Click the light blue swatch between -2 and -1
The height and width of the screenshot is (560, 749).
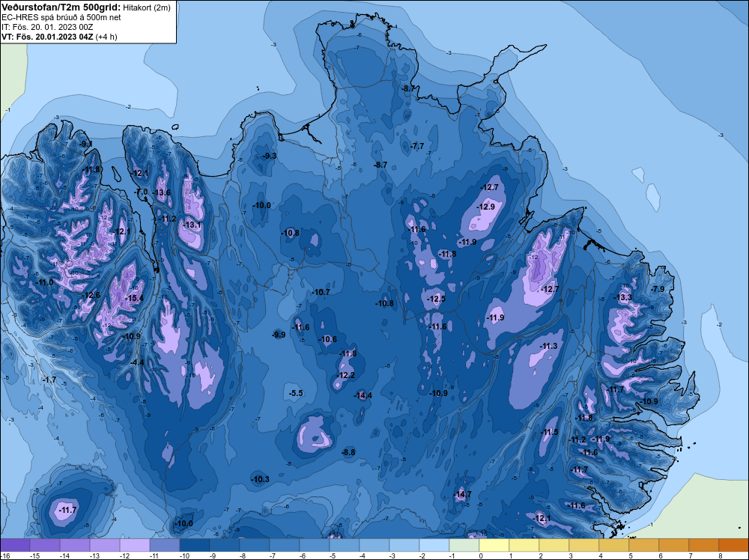click(x=434, y=545)
